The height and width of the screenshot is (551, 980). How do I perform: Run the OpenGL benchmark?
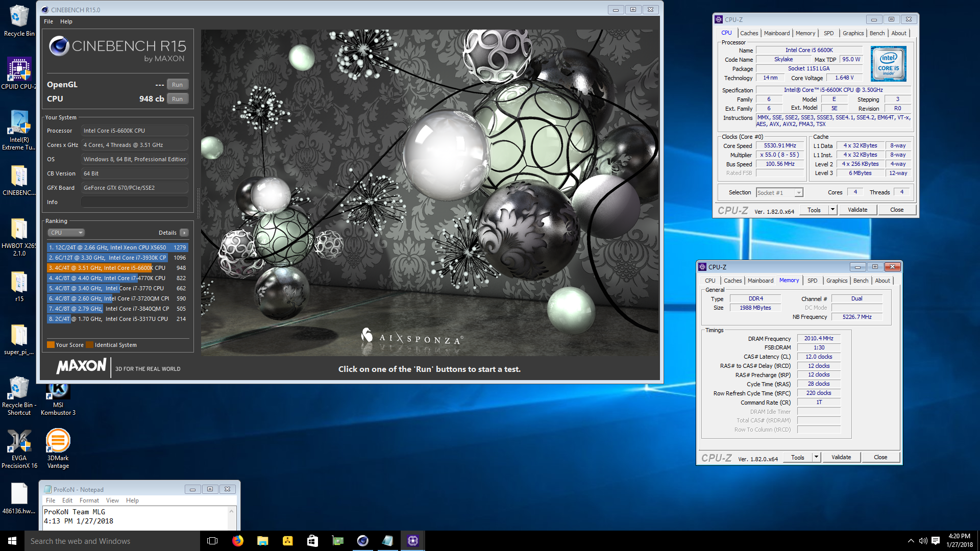pos(177,85)
